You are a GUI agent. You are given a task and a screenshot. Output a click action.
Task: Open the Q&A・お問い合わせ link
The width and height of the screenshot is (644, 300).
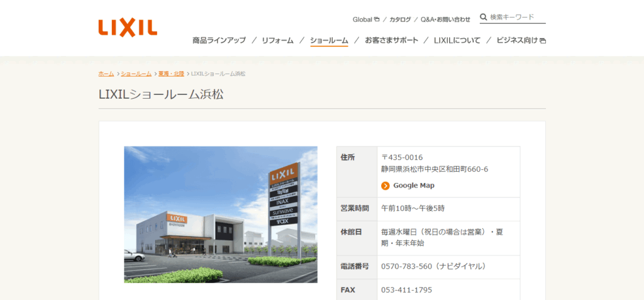445,19
